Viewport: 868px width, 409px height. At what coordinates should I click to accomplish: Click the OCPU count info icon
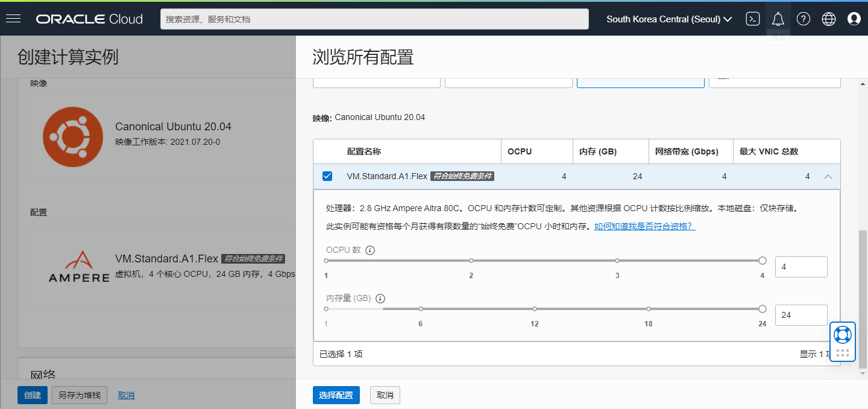click(370, 250)
